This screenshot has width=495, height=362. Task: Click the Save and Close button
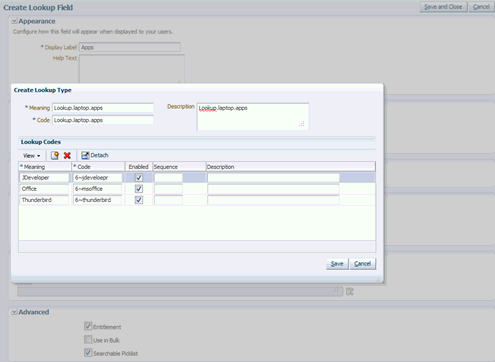coord(443,7)
